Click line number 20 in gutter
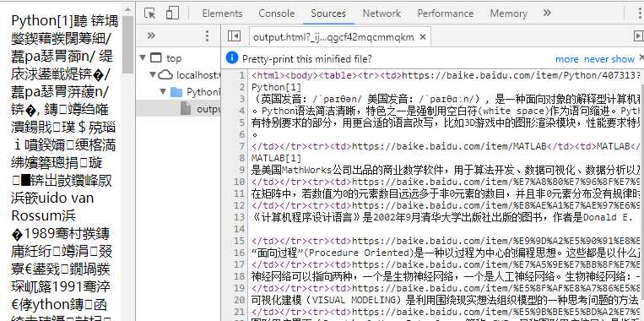644x321 pixels. pyautogui.click(x=239, y=300)
